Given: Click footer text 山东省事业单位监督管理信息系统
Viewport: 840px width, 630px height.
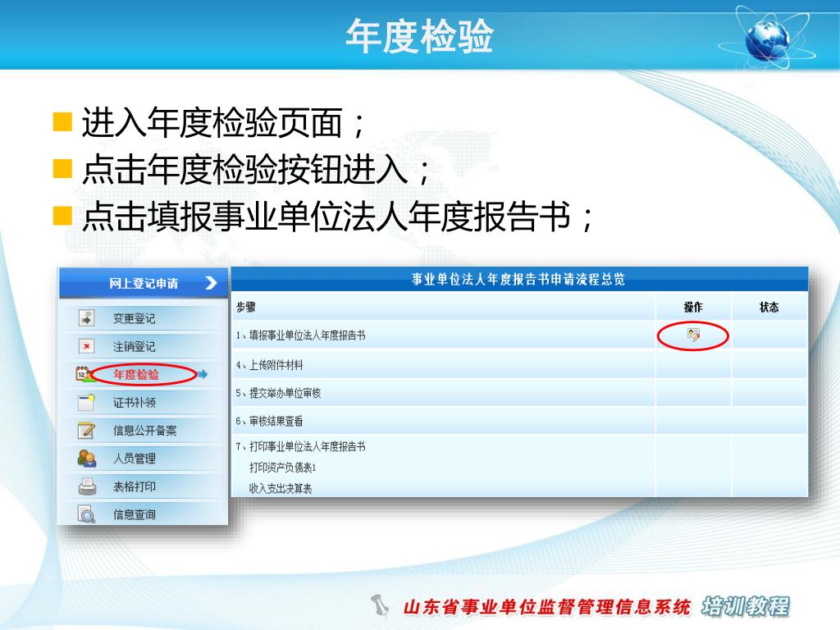Looking at the screenshot, I should point(546,607).
